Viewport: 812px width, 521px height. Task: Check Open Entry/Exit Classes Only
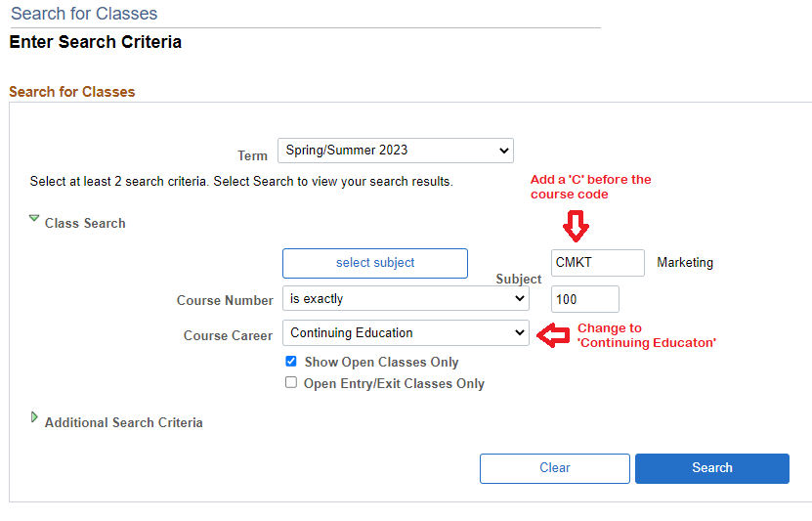click(x=291, y=383)
